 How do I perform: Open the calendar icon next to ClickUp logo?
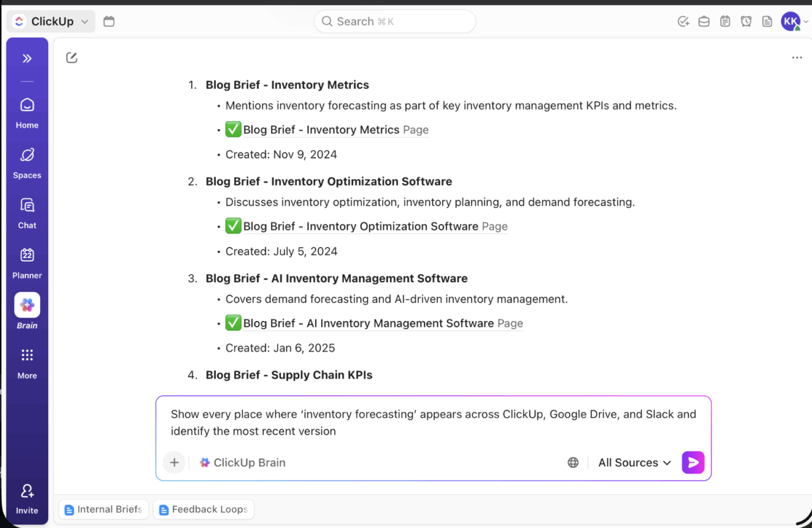[108, 21]
